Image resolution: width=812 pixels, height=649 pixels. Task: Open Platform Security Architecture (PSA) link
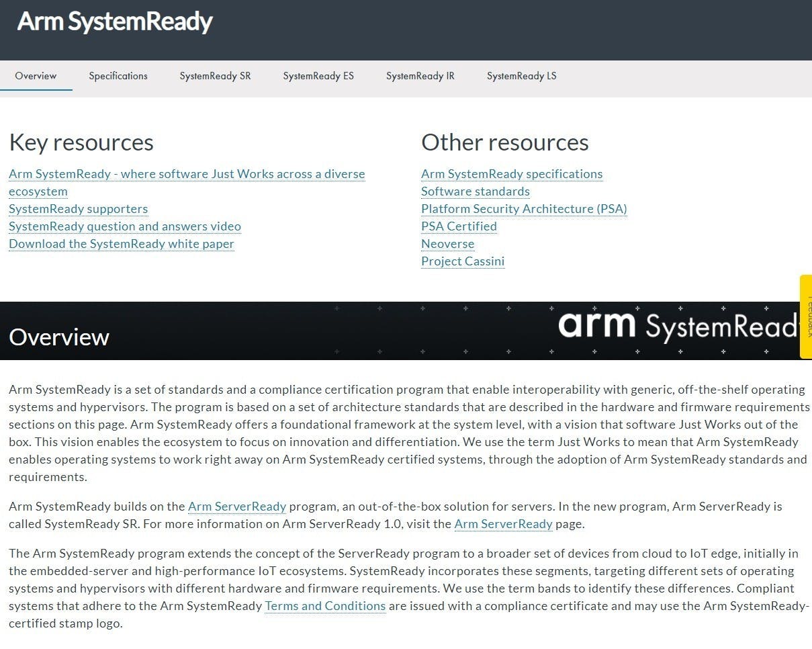click(524, 209)
